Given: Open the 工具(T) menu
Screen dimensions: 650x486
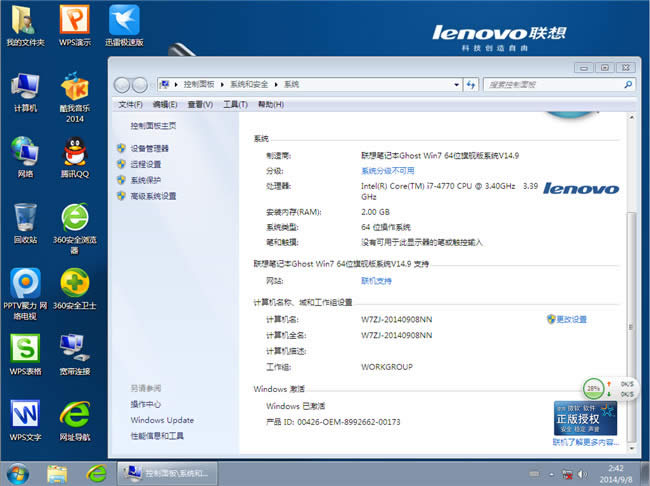Looking at the screenshot, I should coord(235,104).
